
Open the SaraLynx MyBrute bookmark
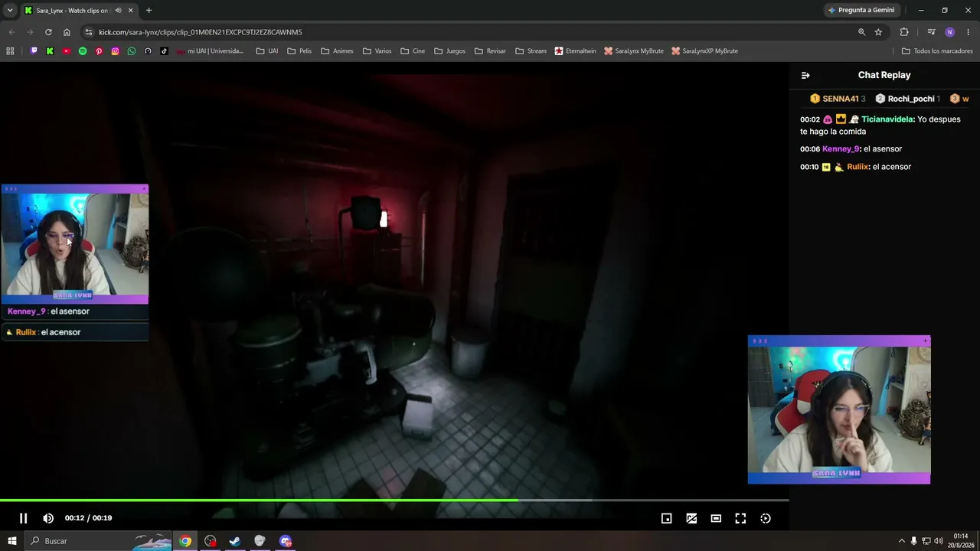click(x=633, y=51)
